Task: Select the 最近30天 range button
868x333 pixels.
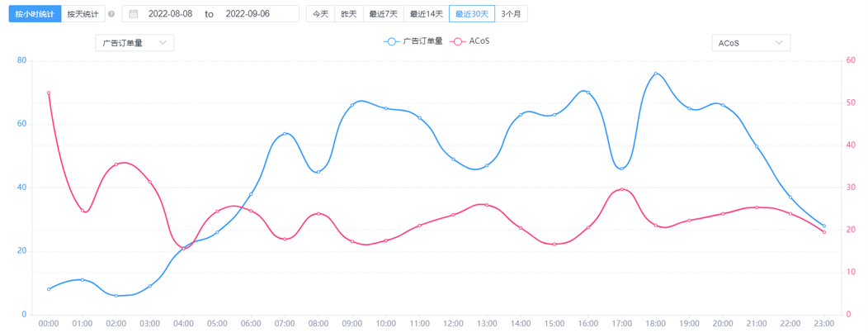Action: coord(472,14)
